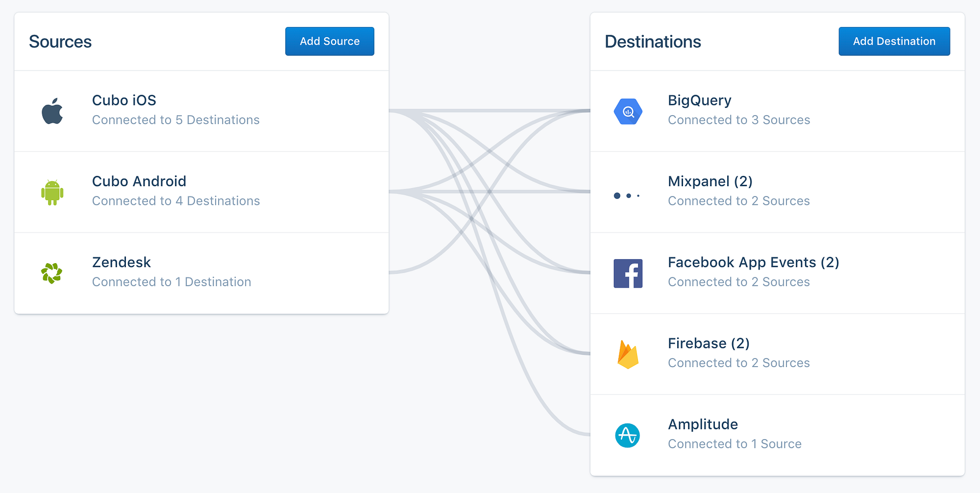Open the BigQuery destination title
Viewport: 980px width, 493px height.
(x=700, y=100)
